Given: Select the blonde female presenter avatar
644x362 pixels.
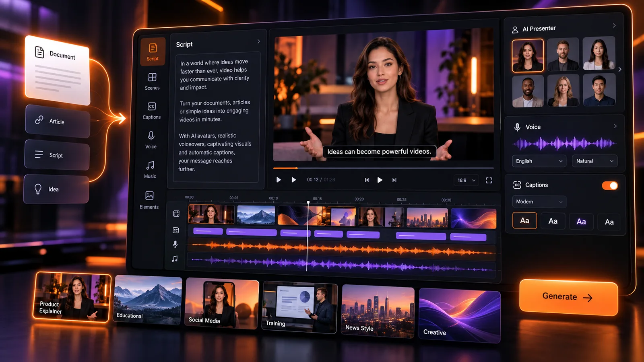Looking at the screenshot, I should tap(563, 90).
